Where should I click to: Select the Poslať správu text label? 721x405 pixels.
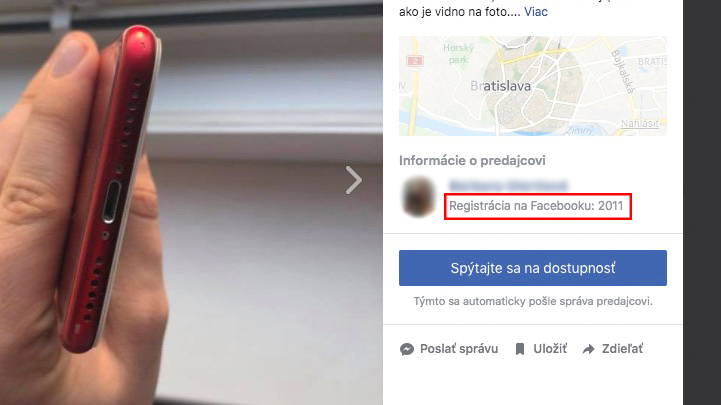459,349
